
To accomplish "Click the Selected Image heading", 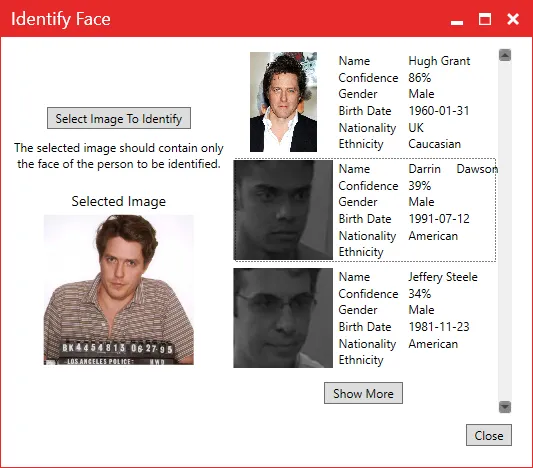I will tap(119, 201).
